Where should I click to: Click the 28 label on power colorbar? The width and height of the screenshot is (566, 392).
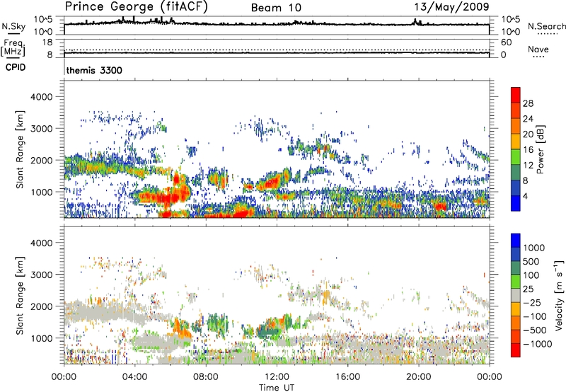(528, 103)
